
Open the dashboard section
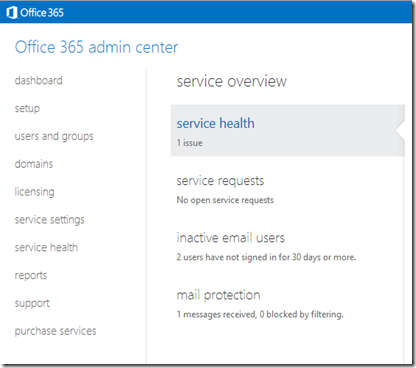click(x=38, y=80)
